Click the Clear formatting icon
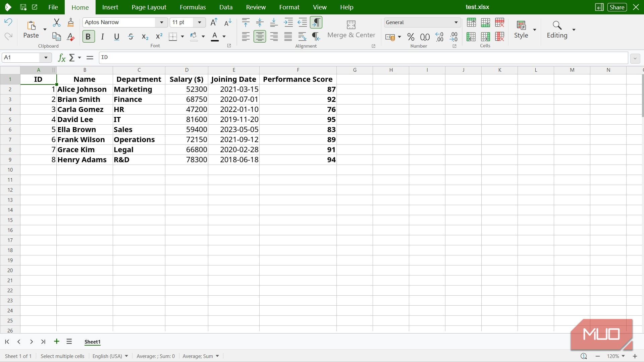 [70, 36]
